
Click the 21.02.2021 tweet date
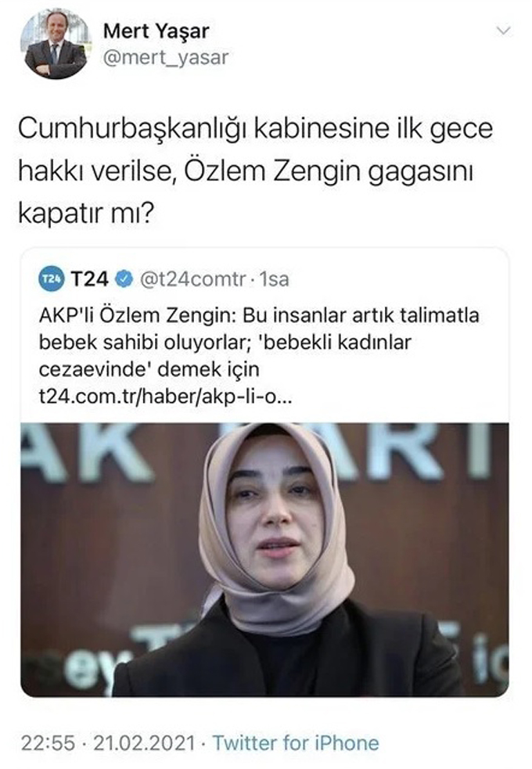tap(144, 742)
